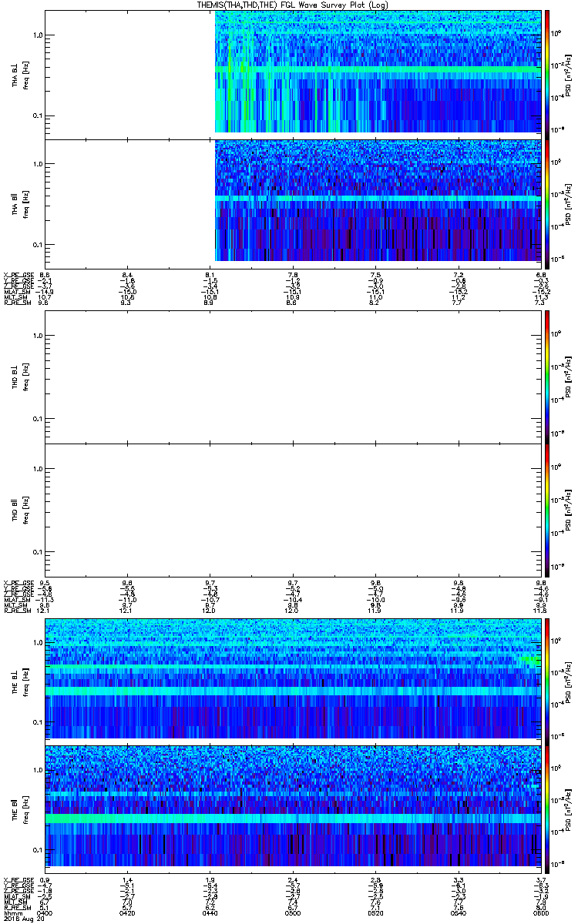The image size is (578, 924).
Task: Click the THD BII panel color bar
Action: tap(547, 510)
